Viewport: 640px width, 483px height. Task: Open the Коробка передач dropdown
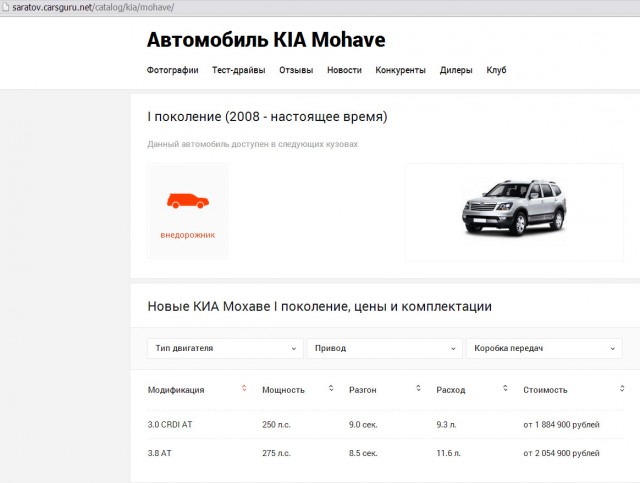point(544,348)
